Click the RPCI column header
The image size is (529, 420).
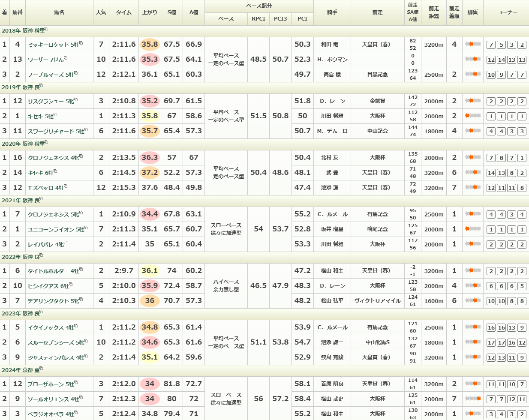[258, 19]
